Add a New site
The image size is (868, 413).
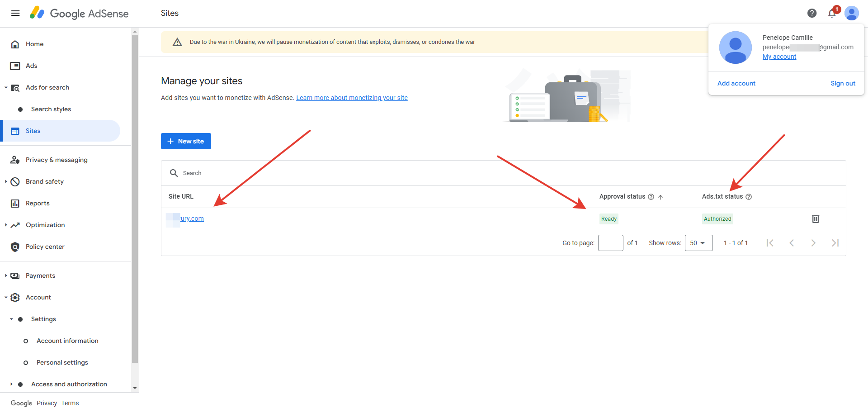(x=186, y=141)
